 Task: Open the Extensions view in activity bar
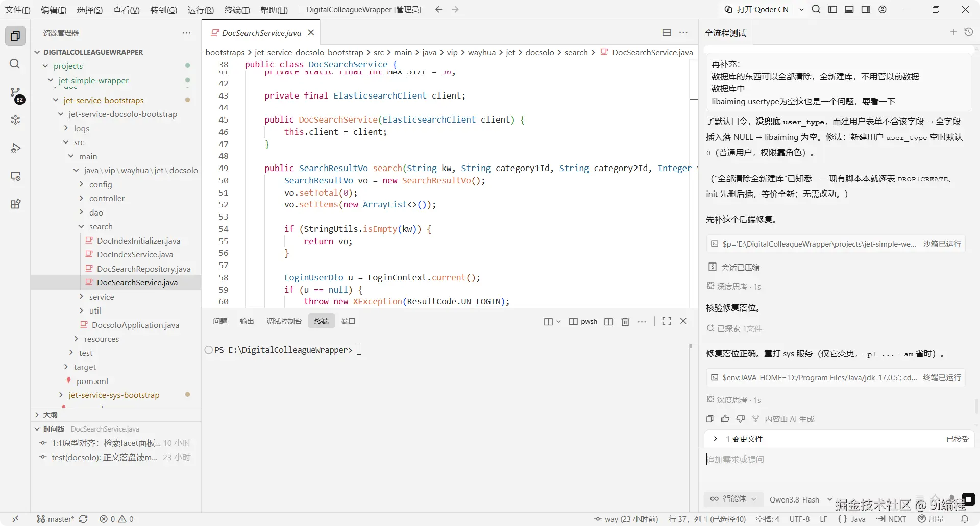point(15,204)
